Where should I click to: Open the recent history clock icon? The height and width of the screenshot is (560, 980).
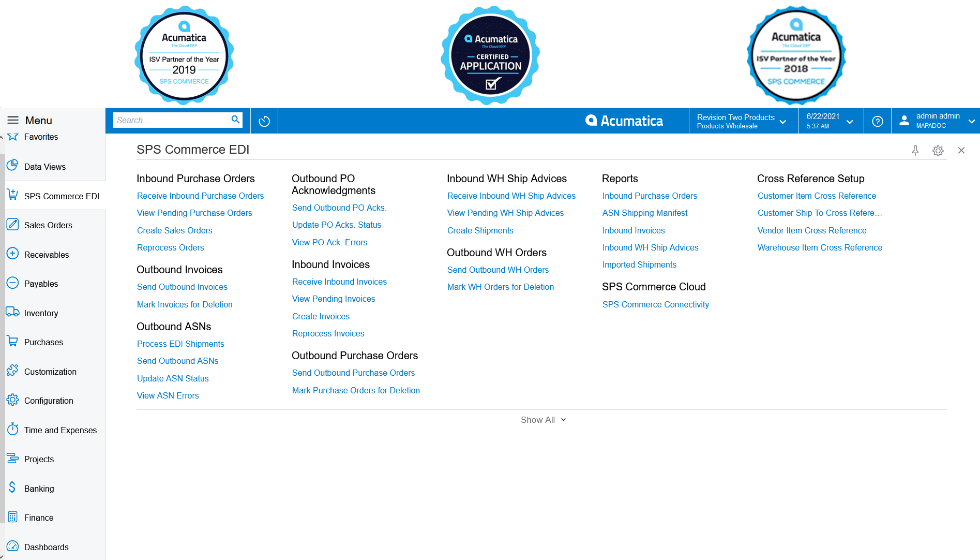pyautogui.click(x=264, y=121)
